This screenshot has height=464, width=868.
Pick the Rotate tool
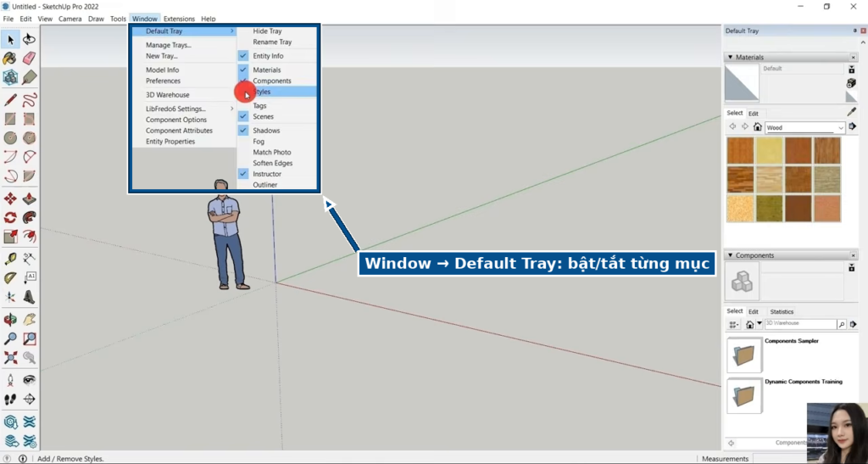(10, 218)
